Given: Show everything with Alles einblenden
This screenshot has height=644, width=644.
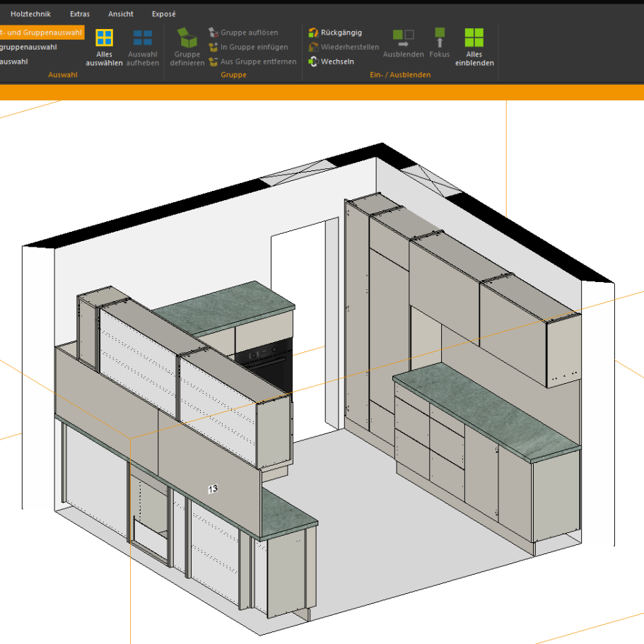Looking at the screenshot, I should (x=474, y=38).
